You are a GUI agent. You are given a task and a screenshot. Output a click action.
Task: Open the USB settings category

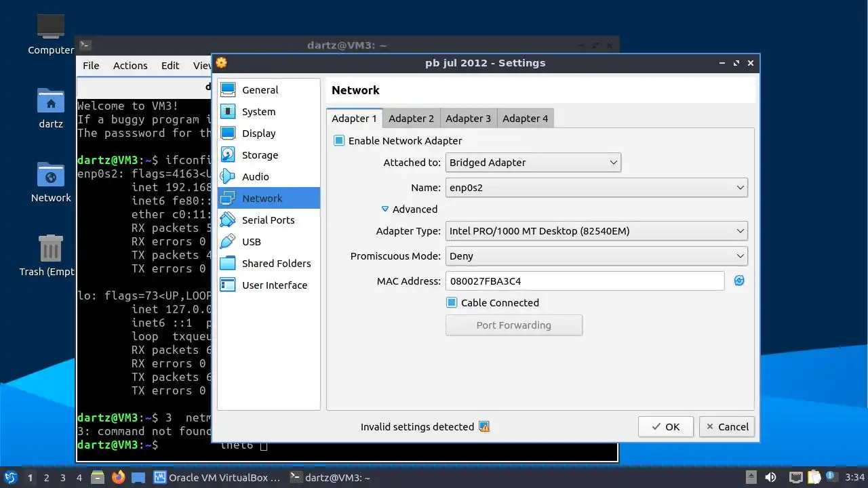click(x=269, y=242)
